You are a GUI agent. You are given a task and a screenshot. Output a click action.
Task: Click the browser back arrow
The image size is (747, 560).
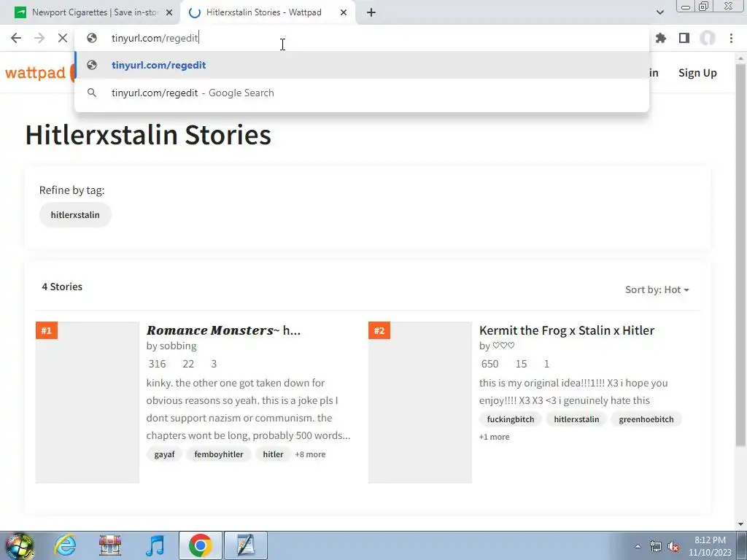16,38
